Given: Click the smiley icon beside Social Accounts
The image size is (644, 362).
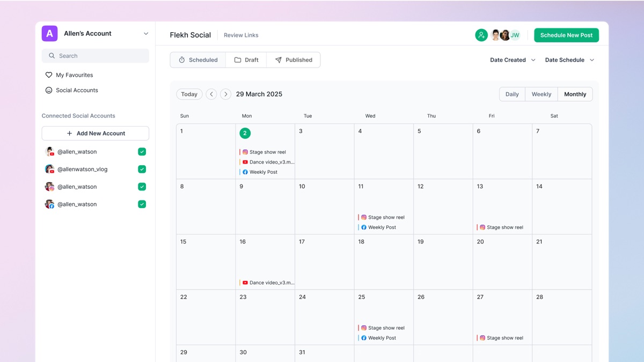Looking at the screenshot, I should (x=49, y=90).
